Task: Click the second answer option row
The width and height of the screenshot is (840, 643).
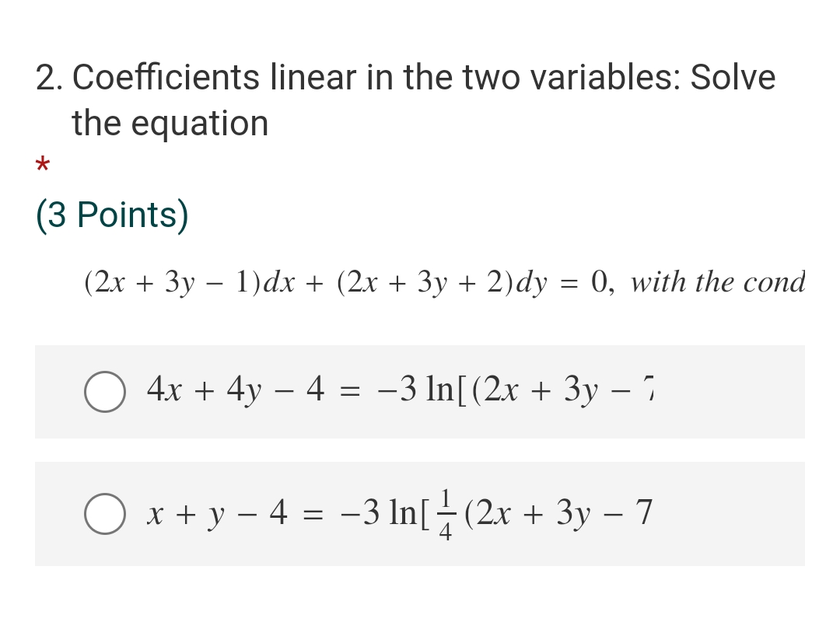Action: click(420, 513)
